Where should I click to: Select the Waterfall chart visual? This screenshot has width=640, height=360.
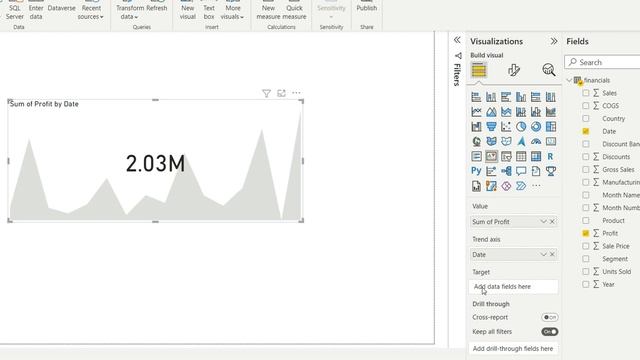pos(476,127)
